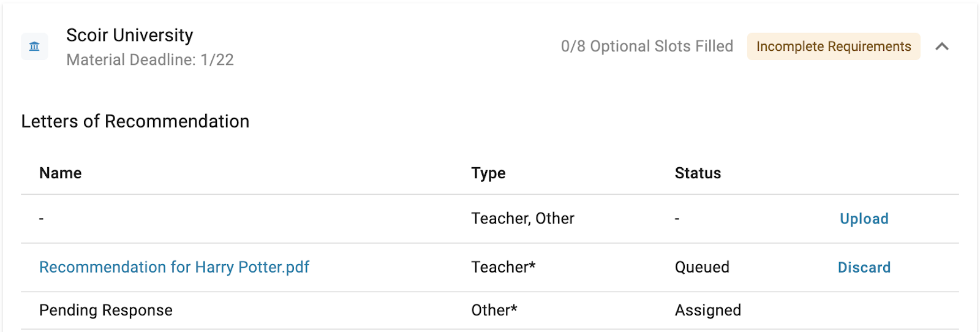Image resolution: width=980 pixels, height=332 pixels.
Task: Collapse the Scoir University section chevron
Action: (942, 47)
